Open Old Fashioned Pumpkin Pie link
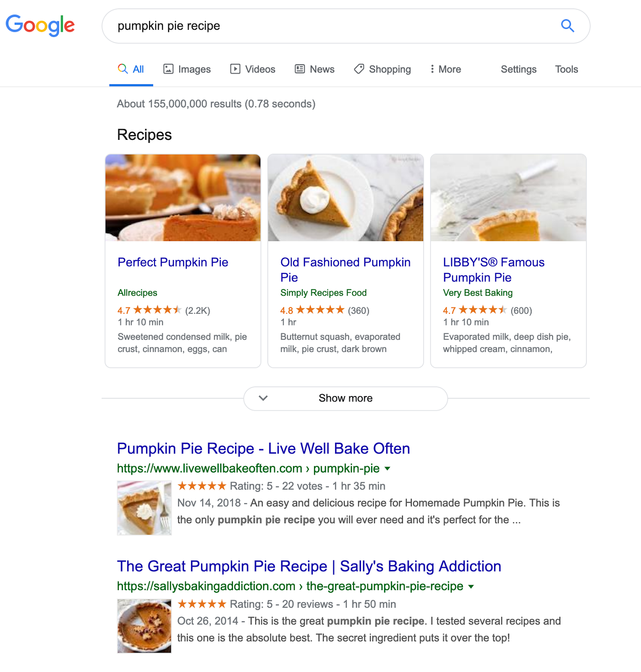 pos(345,270)
